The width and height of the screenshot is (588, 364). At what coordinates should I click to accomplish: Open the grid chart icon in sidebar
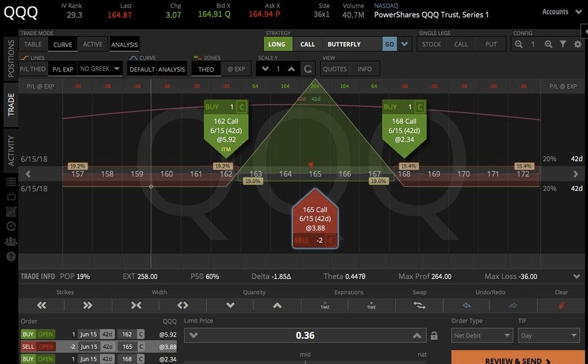11,211
